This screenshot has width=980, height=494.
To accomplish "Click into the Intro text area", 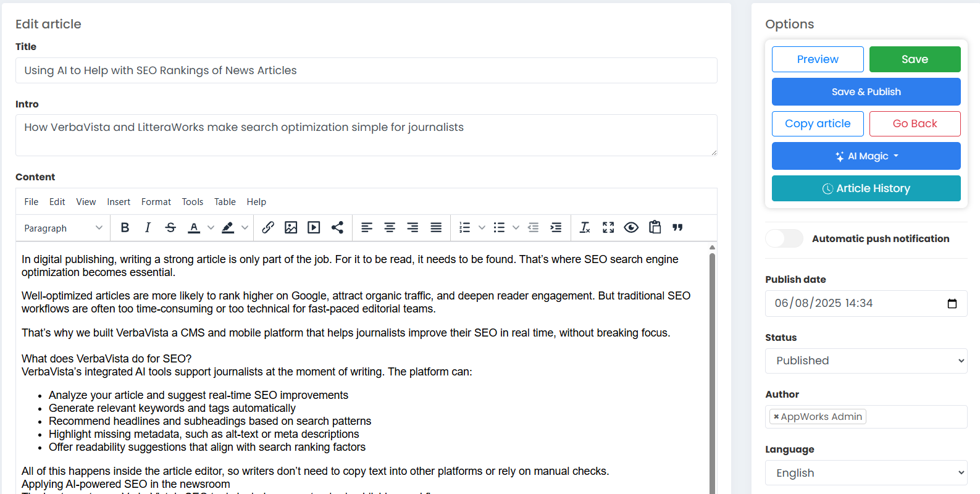I will (366, 135).
